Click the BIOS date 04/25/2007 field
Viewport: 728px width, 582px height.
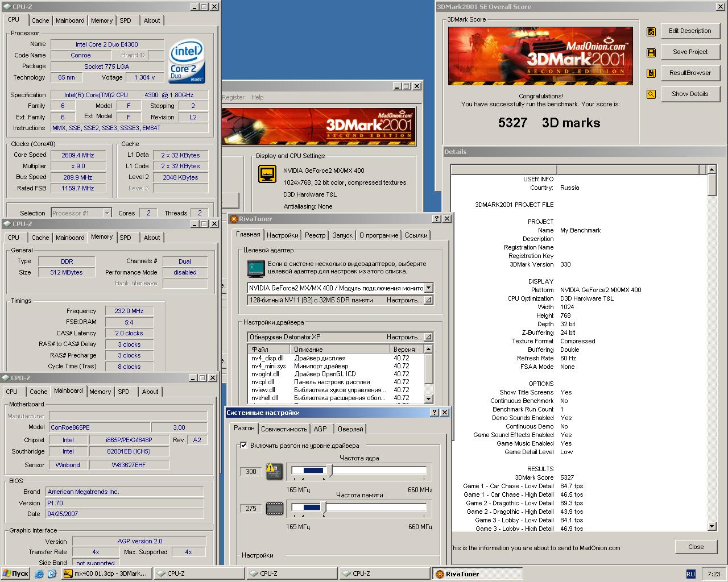point(124,514)
